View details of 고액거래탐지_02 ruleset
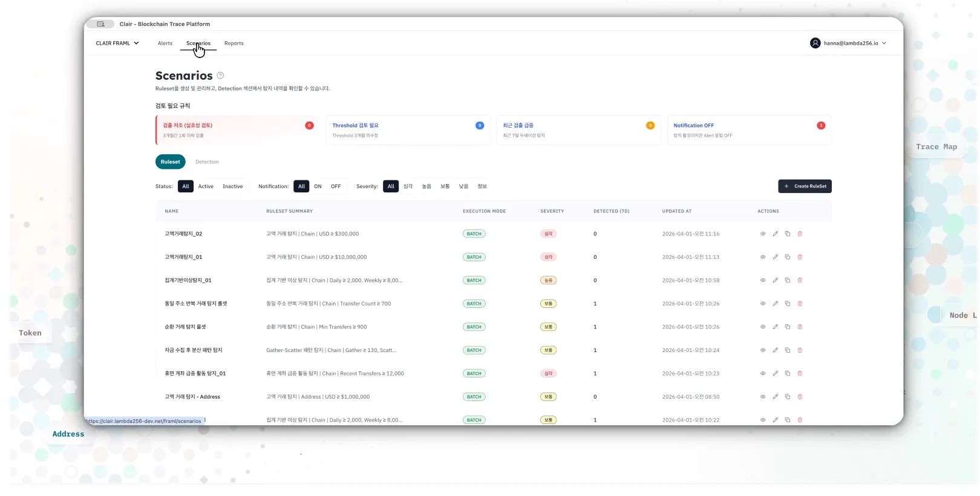 pyautogui.click(x=763, y=233)
